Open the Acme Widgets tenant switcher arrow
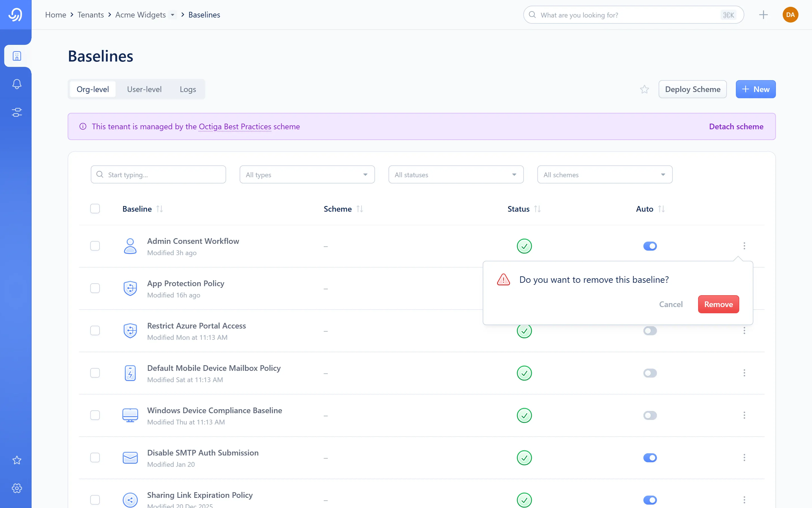Viewport: 812px width, 508px height. coord(173,15)
